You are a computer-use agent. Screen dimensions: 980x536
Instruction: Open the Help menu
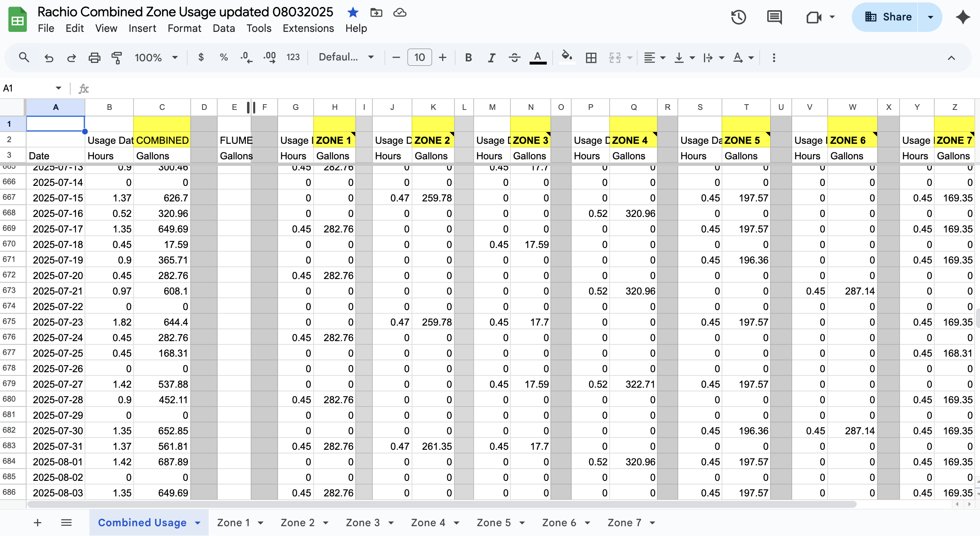tap(356, 28)
